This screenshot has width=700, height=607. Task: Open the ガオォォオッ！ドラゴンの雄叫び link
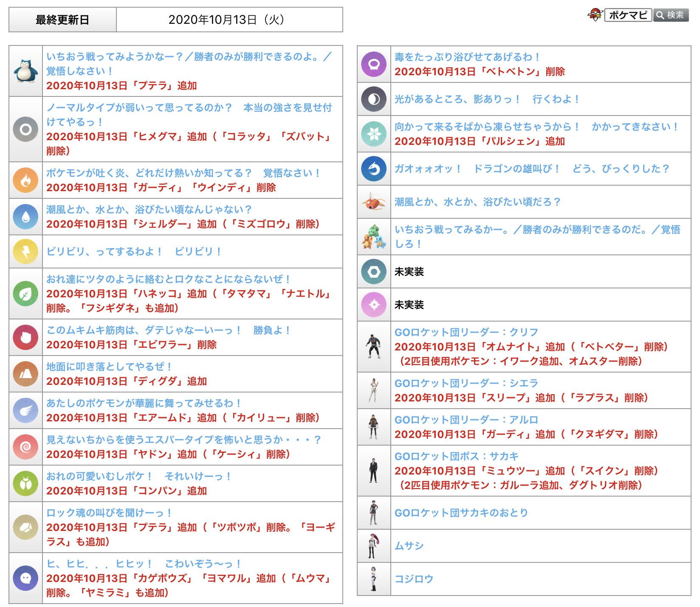click(532, 169)
